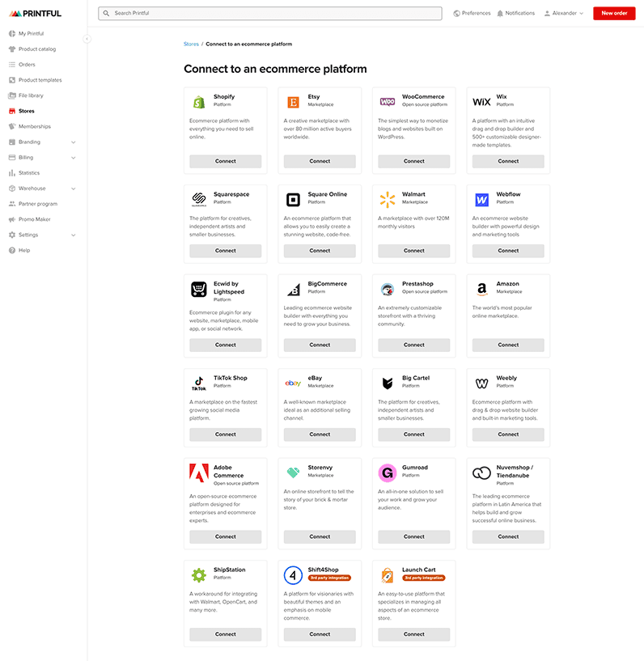Viewport: 644px width, 661px height.
Task: Connect the Etsy marketplace
Action: (320, 161)
